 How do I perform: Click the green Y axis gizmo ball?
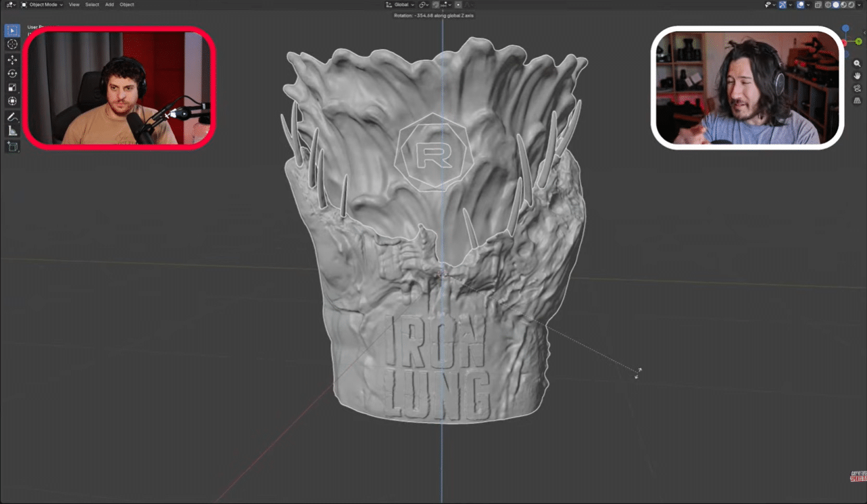(858, 42)
